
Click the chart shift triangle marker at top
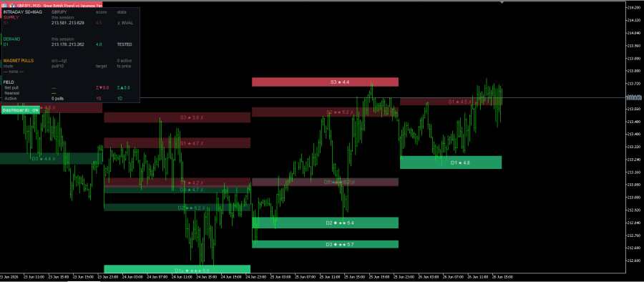(502, 2)
